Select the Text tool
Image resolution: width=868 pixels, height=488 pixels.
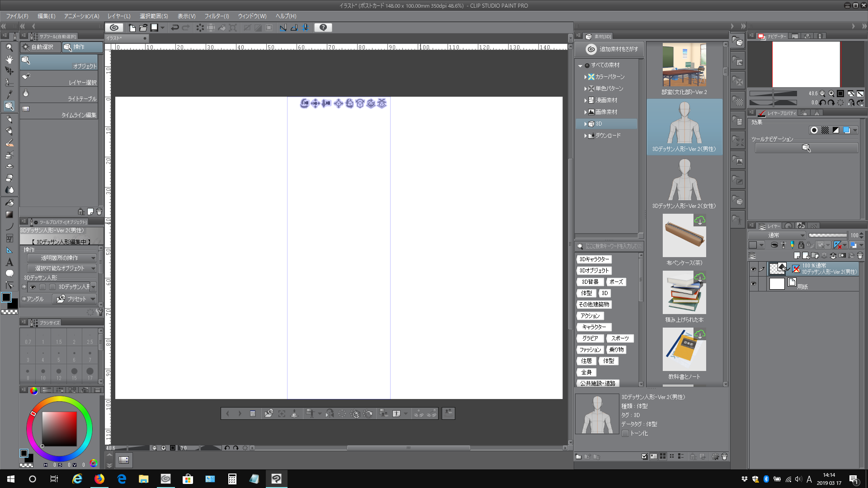(x=9, y=262)
